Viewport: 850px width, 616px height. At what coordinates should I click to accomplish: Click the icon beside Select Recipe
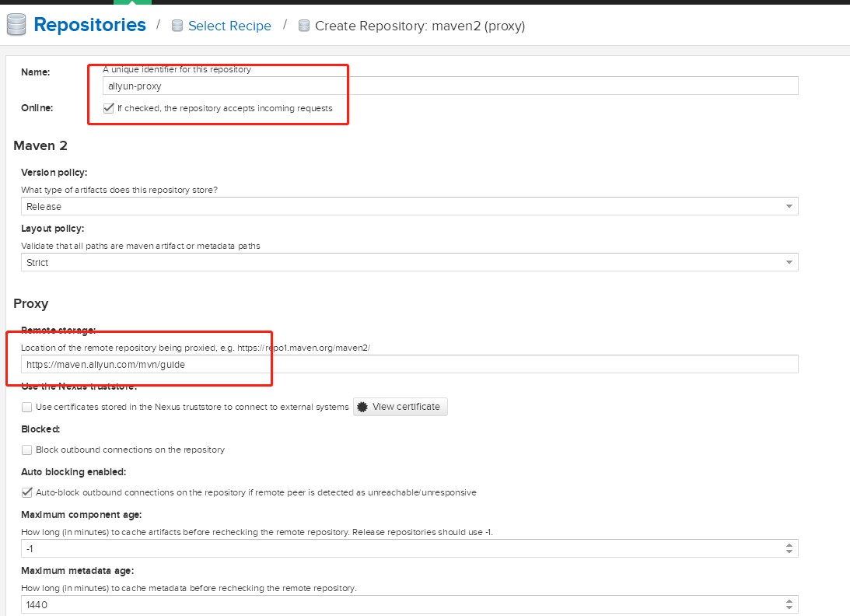(177, 26)
